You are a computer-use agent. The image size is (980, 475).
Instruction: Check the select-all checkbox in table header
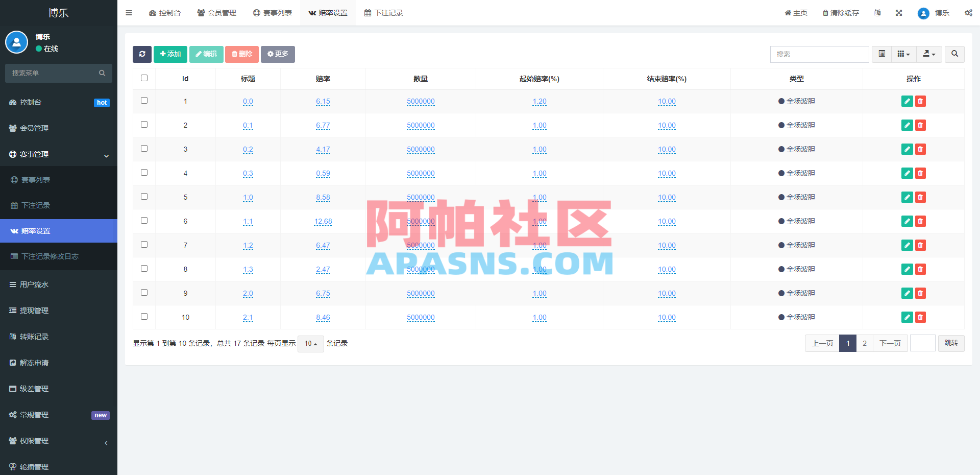(144, 78)
